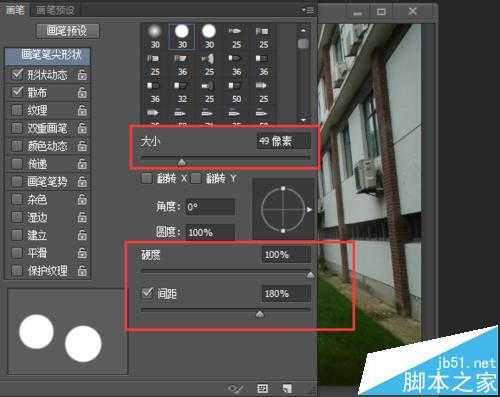Toggle the lock icon beside 画笔笔势
Viewport: 500px width, 397px height.
click(82, 182)
